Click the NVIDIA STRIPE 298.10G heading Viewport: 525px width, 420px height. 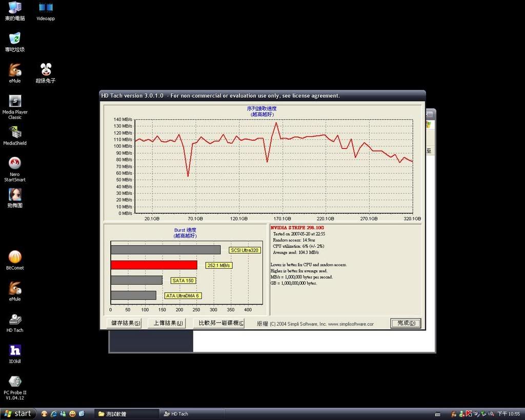click(x=297, y=228)
